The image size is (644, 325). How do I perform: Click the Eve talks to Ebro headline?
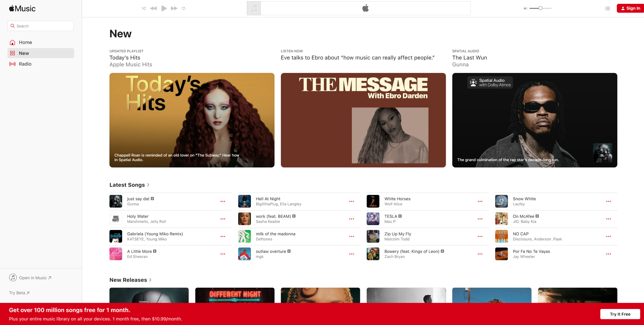[358, 58]
